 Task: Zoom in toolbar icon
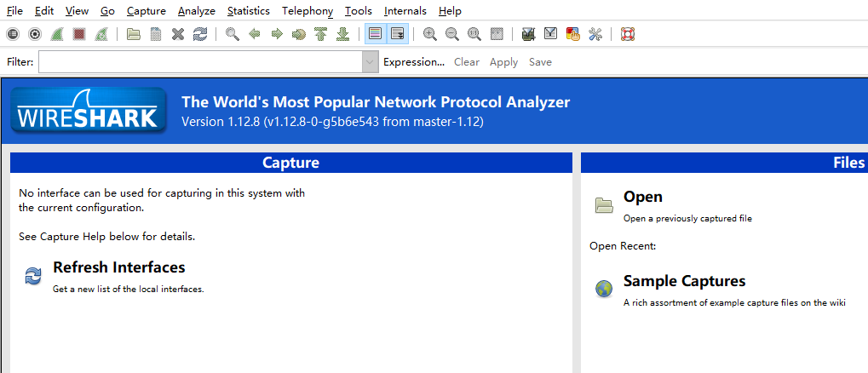tap(429, 34)
